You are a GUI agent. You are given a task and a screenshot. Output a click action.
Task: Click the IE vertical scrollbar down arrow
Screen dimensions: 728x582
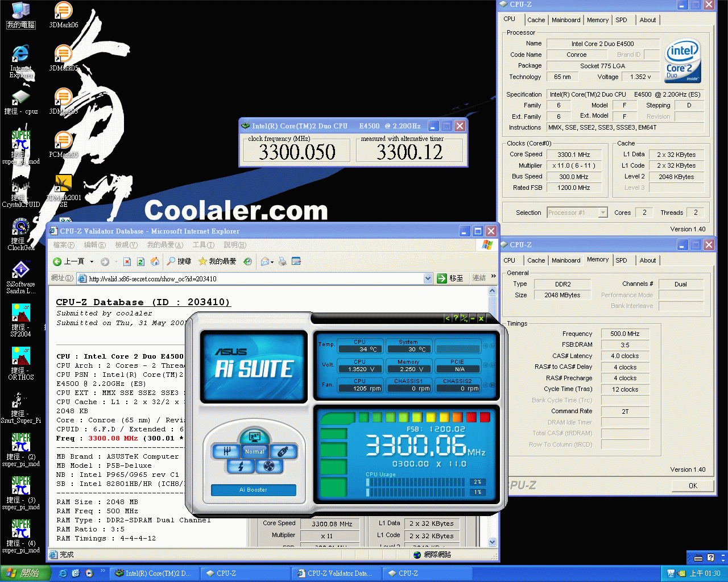(x=493, y=542)
